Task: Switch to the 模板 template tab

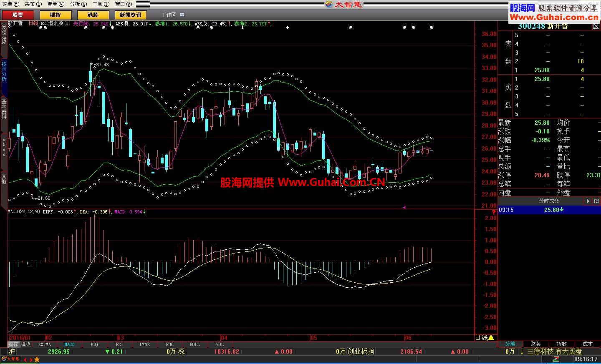Action: 26,344
